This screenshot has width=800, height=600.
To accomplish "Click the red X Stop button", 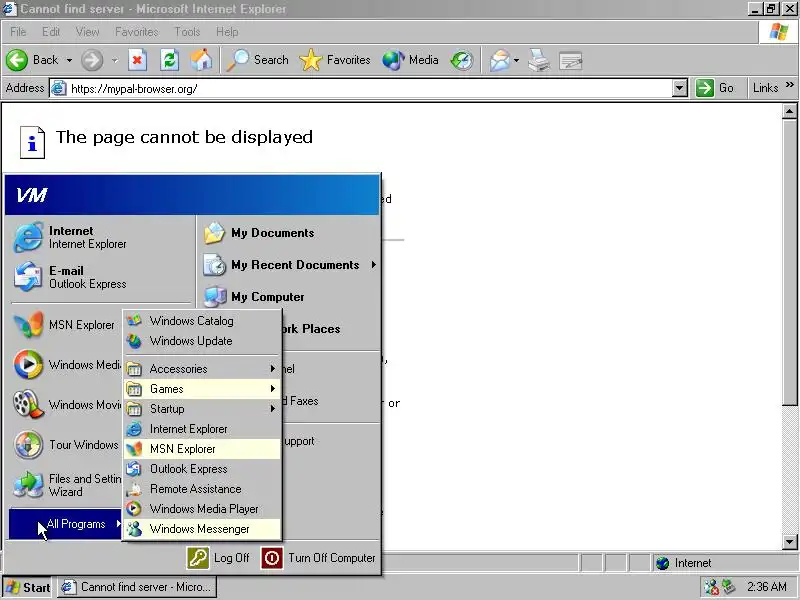I will tap(137, 60).
